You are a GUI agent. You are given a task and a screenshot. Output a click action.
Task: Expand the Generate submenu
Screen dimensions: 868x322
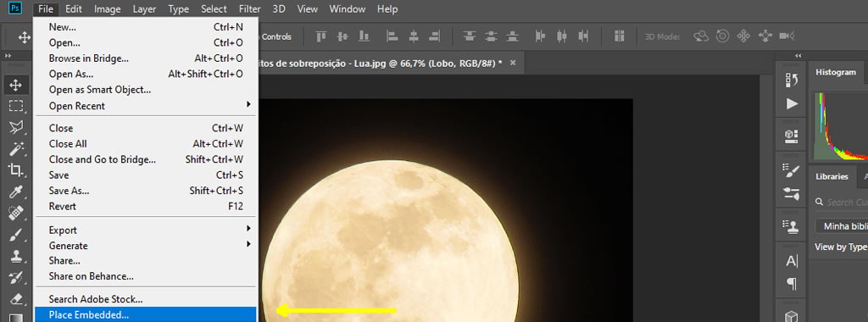tap(146, 246)
